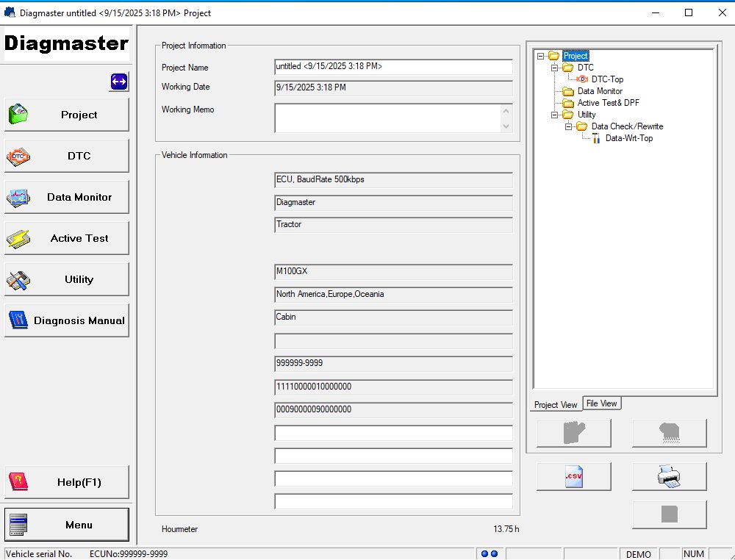Click the Tractor field

pos(393,225)
